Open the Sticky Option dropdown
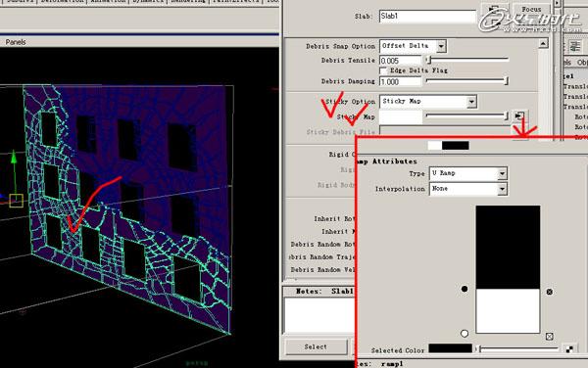The width and height of the screenshot is (588, 368). click(428, 102)
